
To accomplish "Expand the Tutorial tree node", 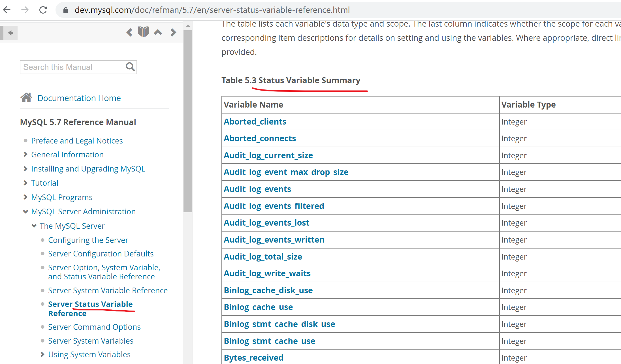I will pos(25,183).
